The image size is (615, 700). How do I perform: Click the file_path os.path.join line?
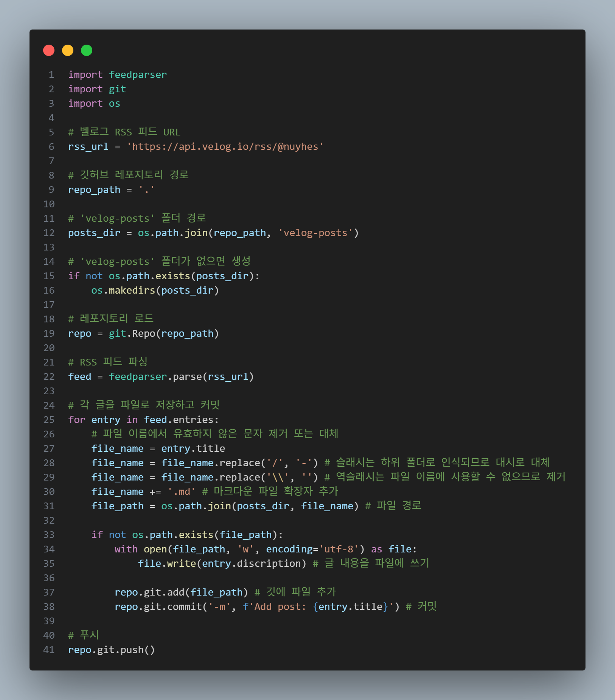click(x=225, y=506)
